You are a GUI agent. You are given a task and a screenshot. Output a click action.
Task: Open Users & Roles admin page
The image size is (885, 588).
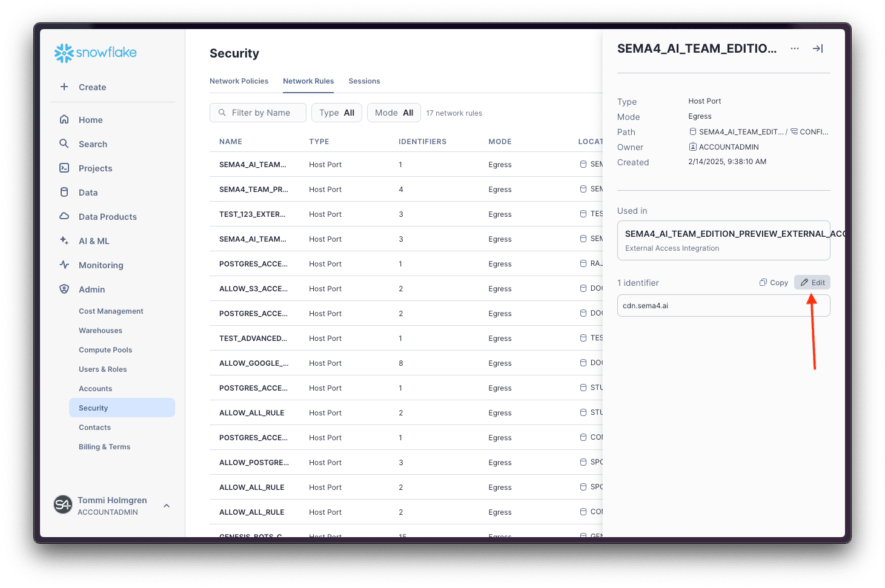(103, 369)
